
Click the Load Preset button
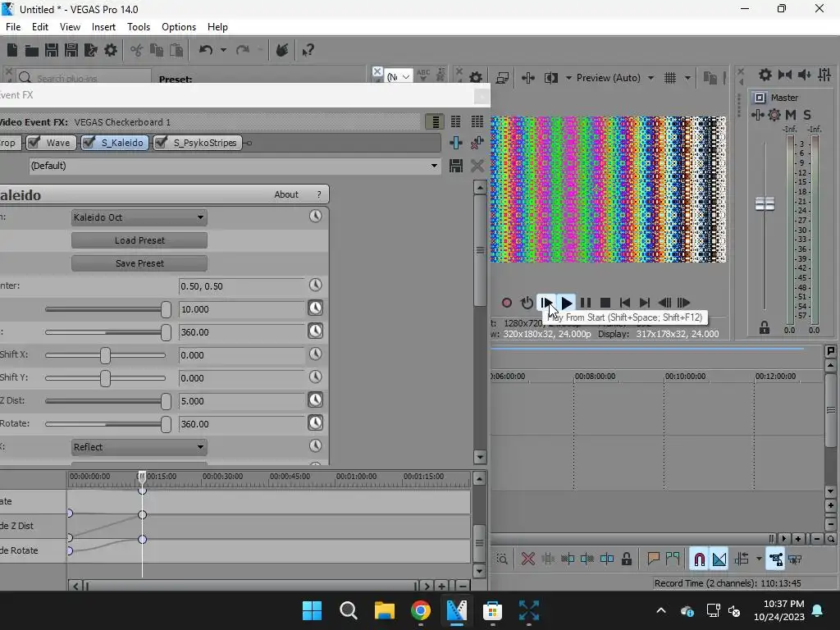click(x=139, y=240)
